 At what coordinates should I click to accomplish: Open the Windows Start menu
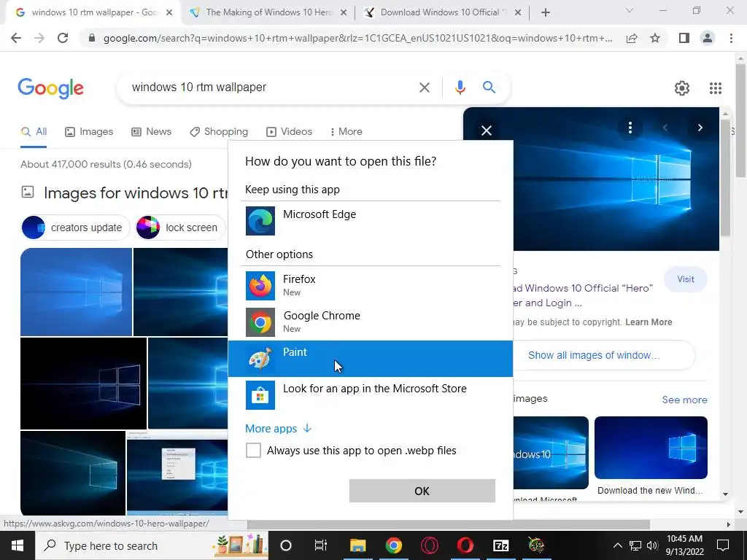pos(18,545)
